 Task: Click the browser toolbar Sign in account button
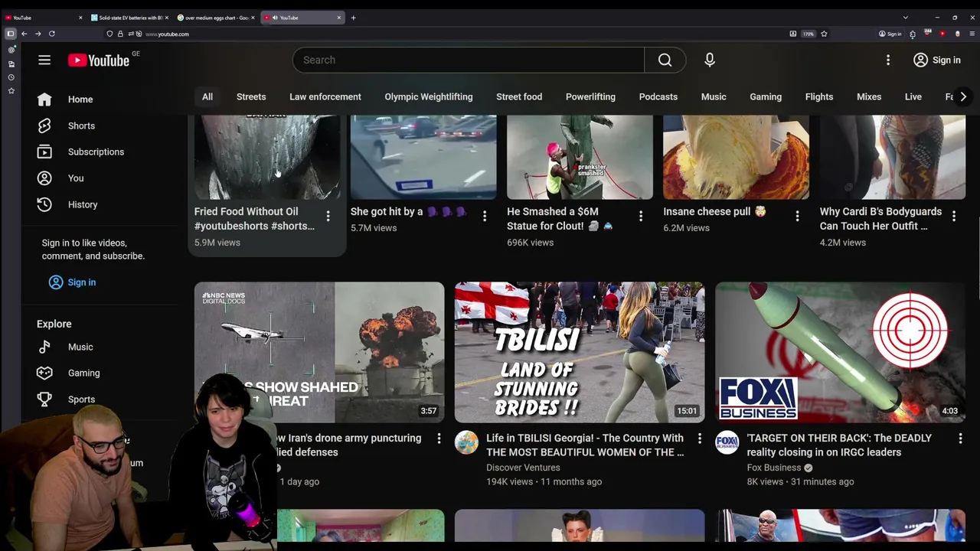point(890,34)
